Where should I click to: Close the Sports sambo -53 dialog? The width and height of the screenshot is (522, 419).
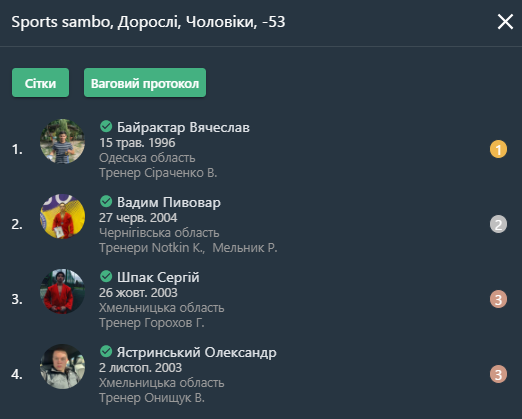pos(505,22)
